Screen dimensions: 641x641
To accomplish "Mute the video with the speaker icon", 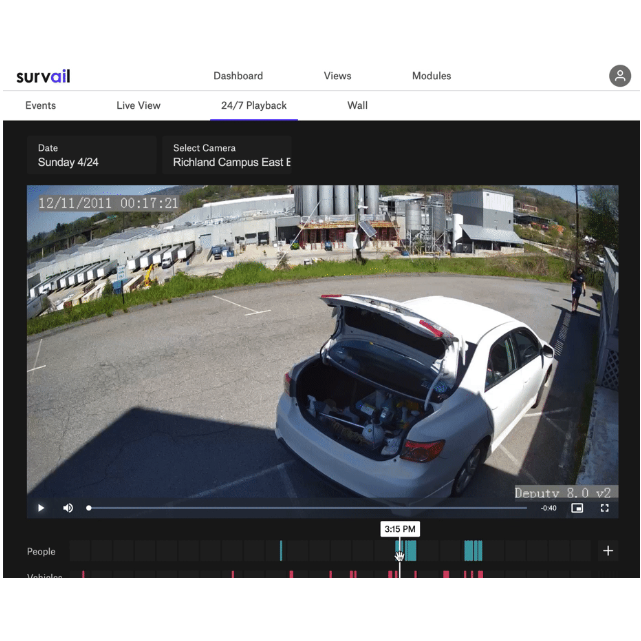I will 68,508.
